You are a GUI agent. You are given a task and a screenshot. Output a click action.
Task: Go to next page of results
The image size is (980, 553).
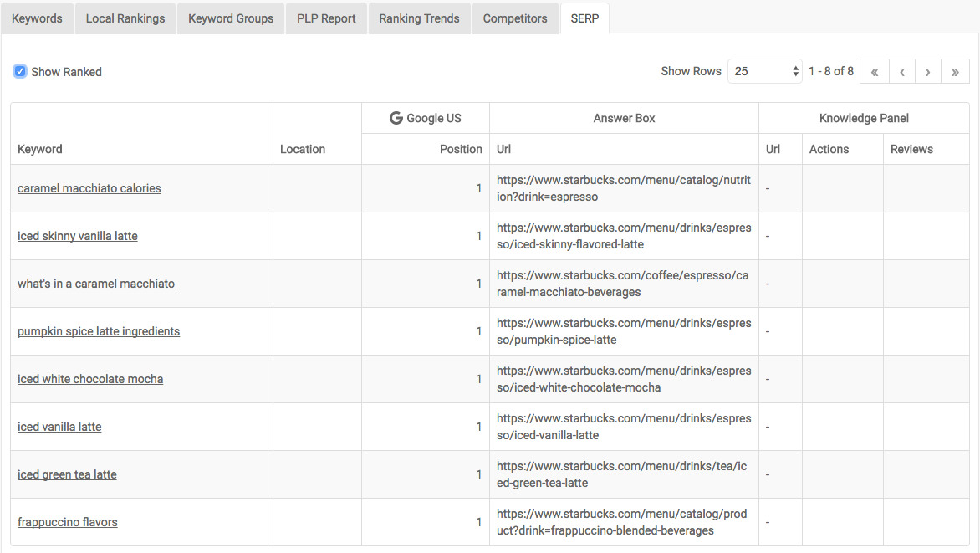pos(928,71)
